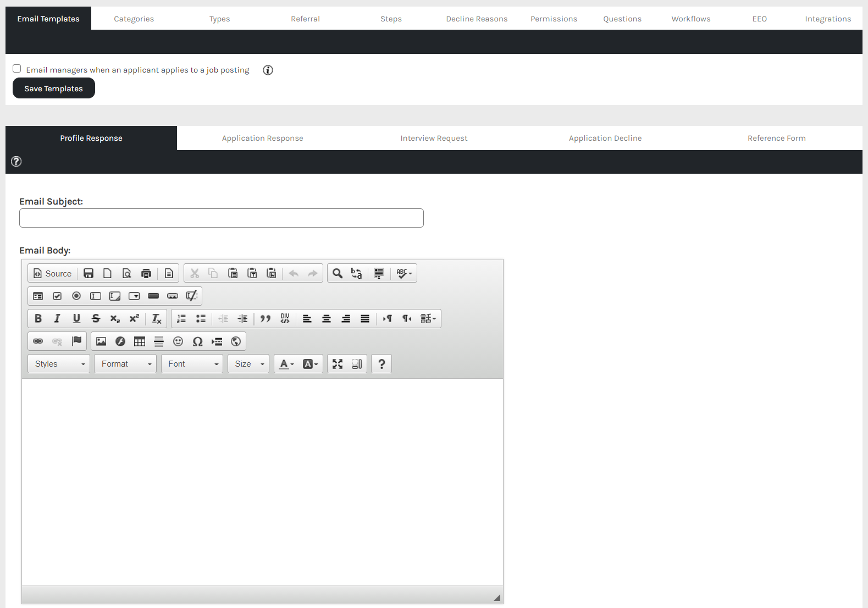The height and width of the screenshot is (608, 868).
Task: Click the New Page icon
Action: tap(108, 273)
